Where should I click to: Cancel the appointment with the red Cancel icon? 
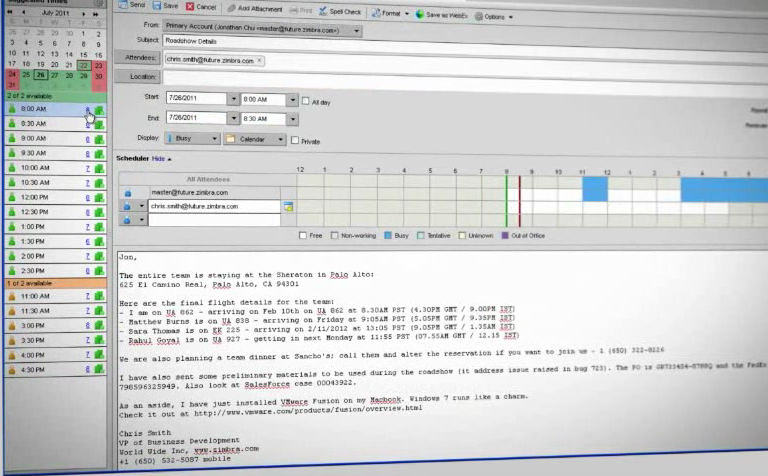[x=201, y=7]
